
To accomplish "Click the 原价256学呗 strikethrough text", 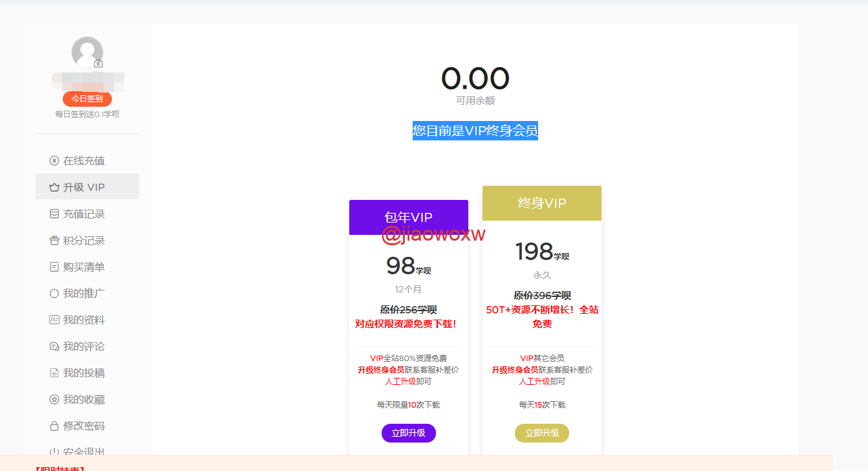I will pos(409,310).
